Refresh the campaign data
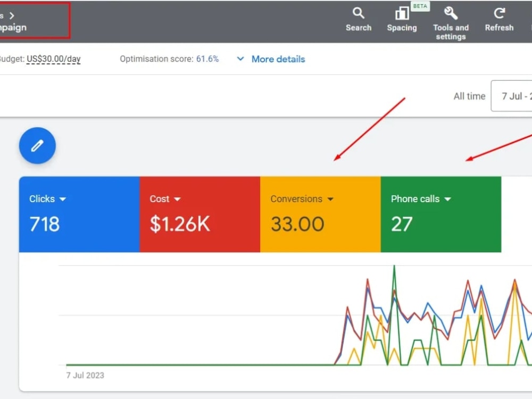Viewport: 532px width, 399px height. click(x=499, y=20)
